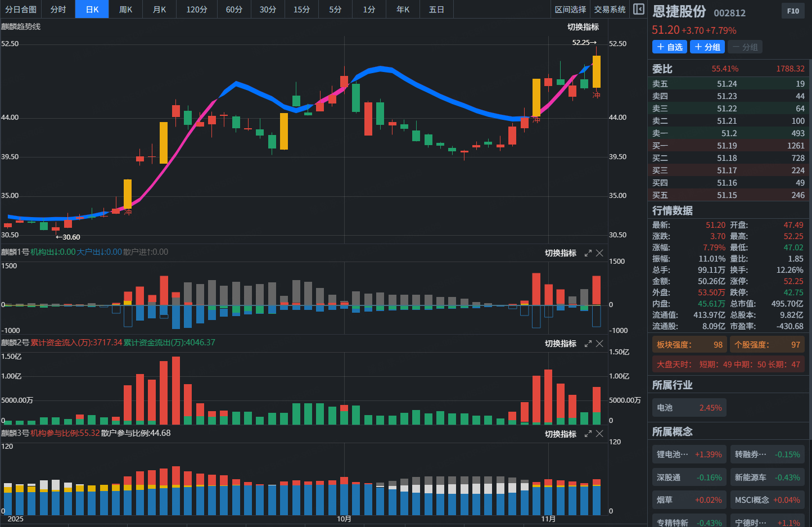Add stock to 自选 watchlist
This screenshot has width=812, height=527.
670,47
